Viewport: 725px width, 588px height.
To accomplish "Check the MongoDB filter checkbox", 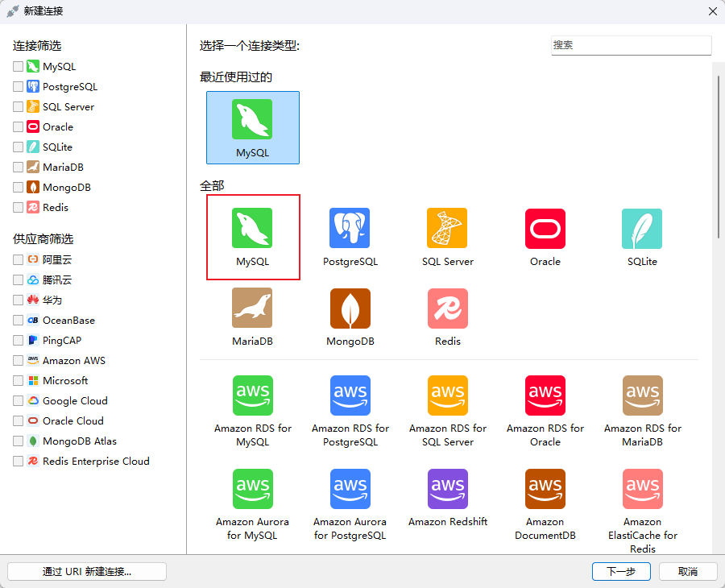I will [19, 188].
